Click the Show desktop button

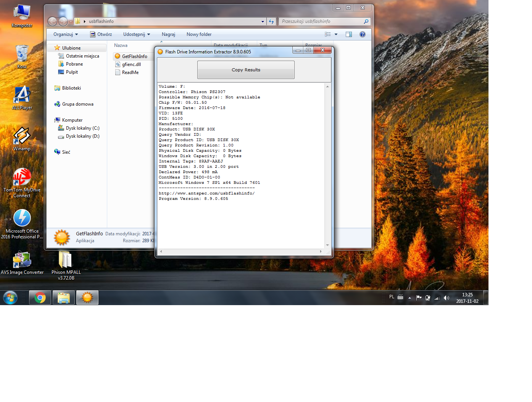pos(485,297)
